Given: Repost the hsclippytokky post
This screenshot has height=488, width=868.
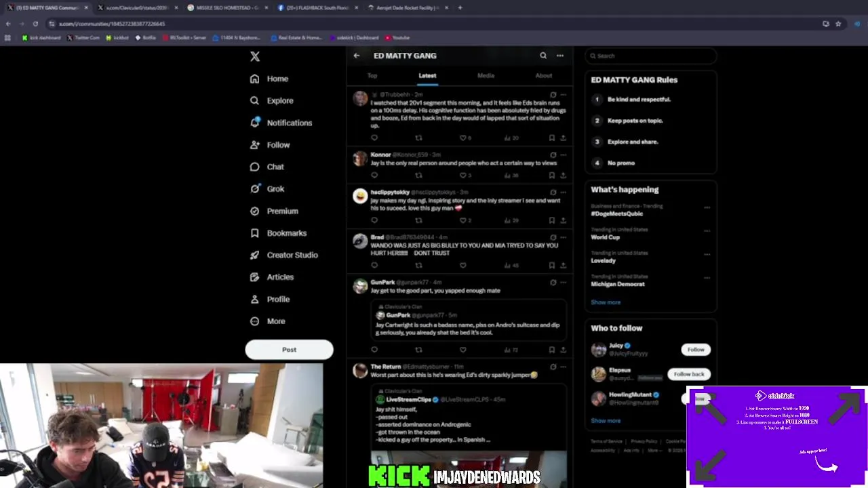Looking at the screenshot, I should (418, 220).
